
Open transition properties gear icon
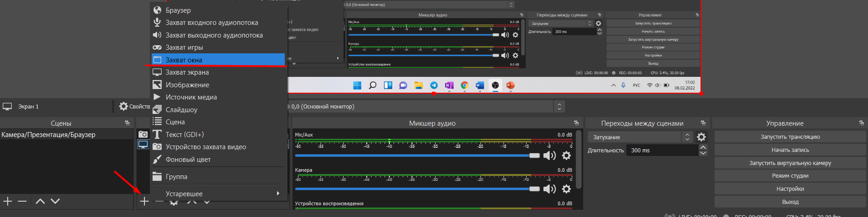coord(701,137)
